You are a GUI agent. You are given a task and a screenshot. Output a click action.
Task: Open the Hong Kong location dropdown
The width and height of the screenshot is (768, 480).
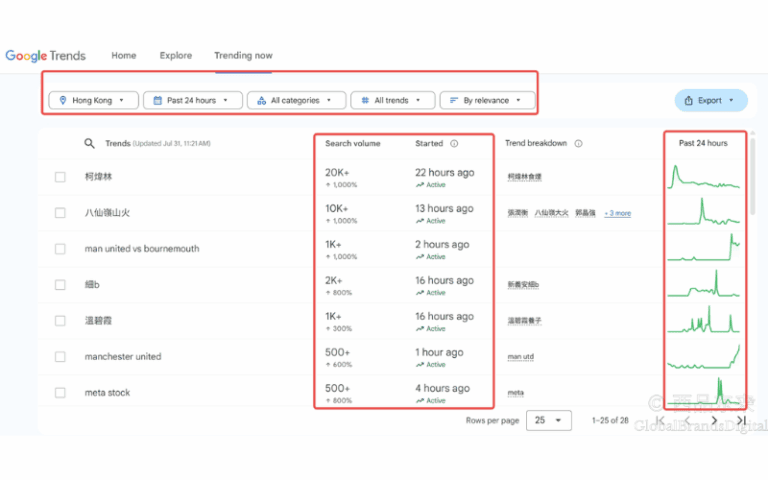click(94, 100)
